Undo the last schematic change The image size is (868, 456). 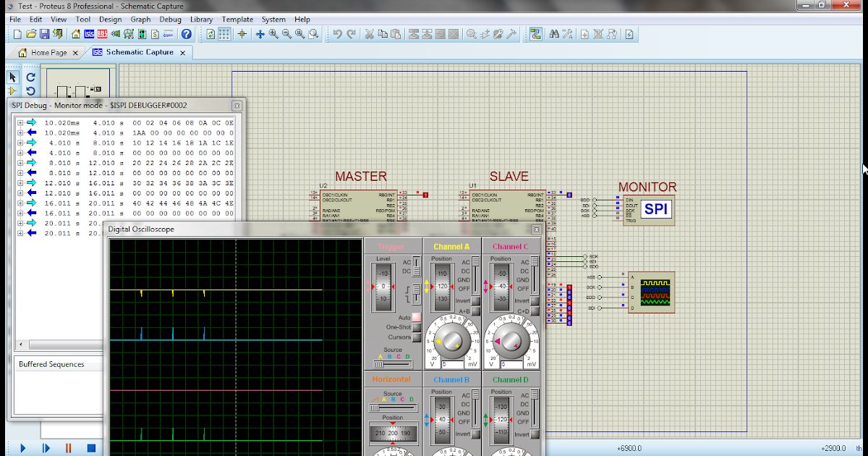coord(339,34)
